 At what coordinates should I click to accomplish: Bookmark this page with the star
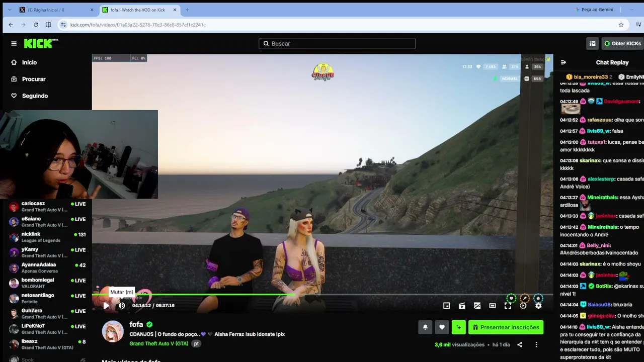point(621,25)
